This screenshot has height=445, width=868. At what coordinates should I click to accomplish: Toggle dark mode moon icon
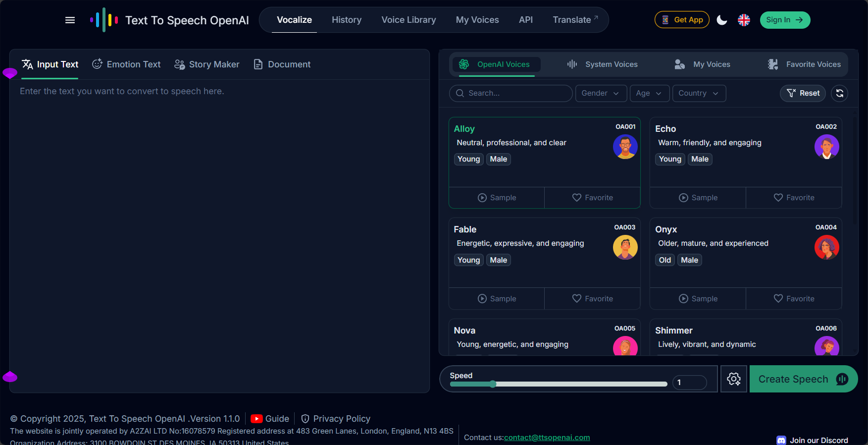click(722, 20)
